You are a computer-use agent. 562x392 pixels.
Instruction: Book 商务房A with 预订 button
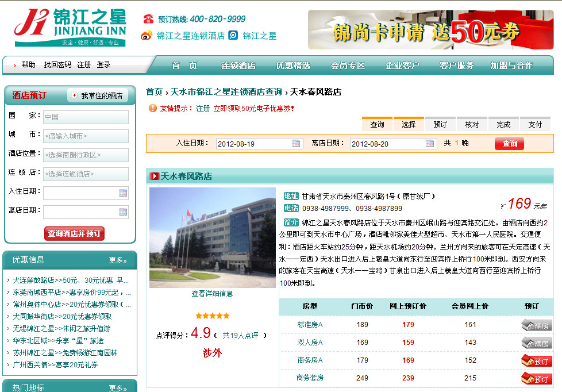(536, 361)
